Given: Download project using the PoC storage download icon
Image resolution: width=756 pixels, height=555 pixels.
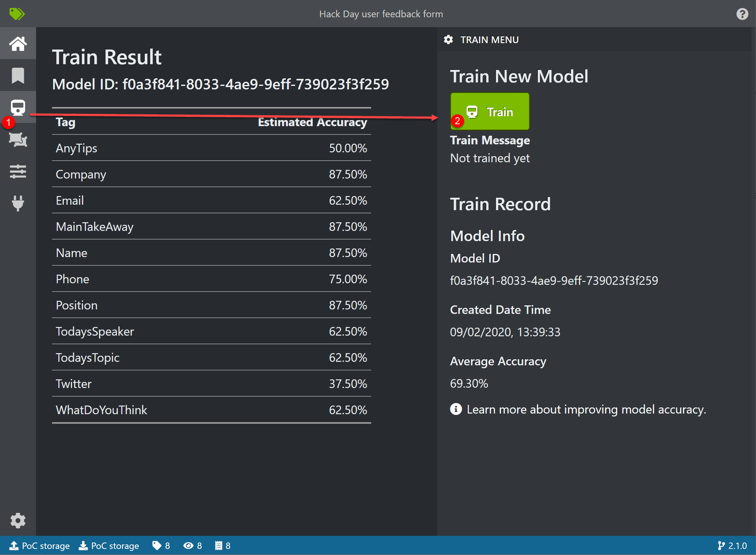Looking at the screenshot, I should [83, 546].
